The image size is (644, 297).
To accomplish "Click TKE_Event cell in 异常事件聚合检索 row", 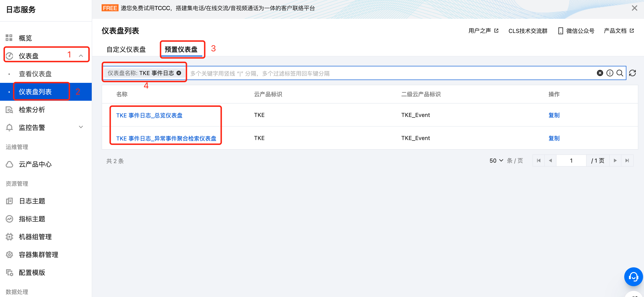I will point(416,138).
